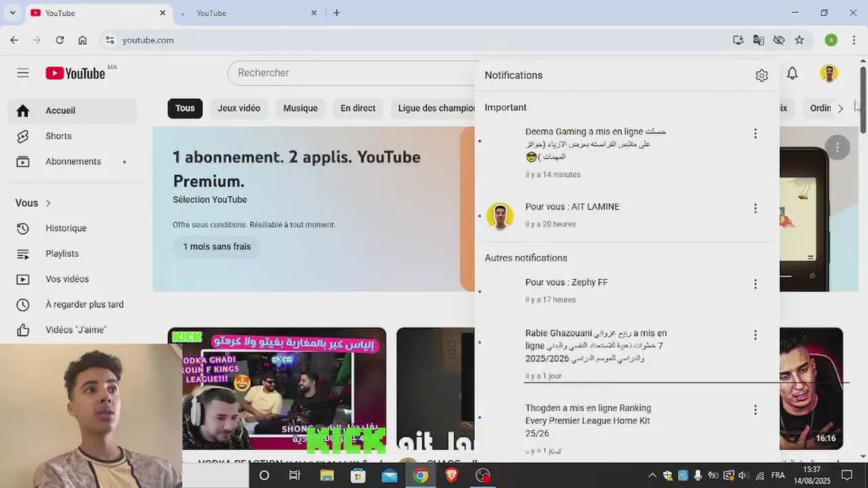Open the Kick stream video thumbnail
Viewport: 868px width, 488px height.
point(277,388)
